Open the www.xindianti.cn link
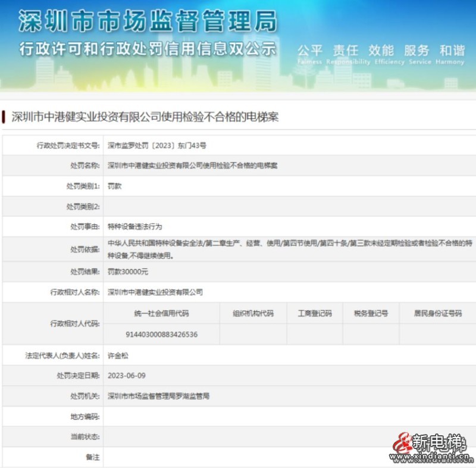The image size is (476, 468). (427, 457)
